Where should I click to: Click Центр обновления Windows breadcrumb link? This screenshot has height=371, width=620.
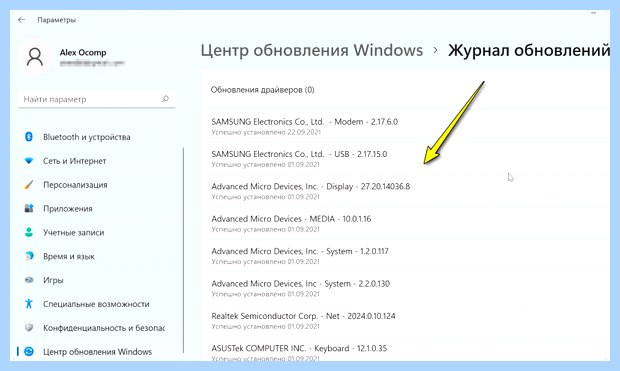[312, 50]
